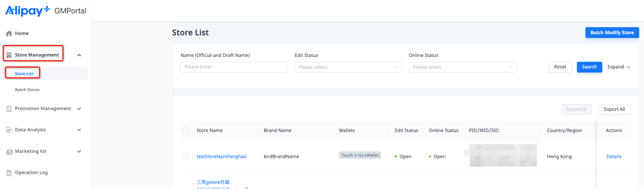Expand the Promotion Management menu arrow

pos(79,109)
